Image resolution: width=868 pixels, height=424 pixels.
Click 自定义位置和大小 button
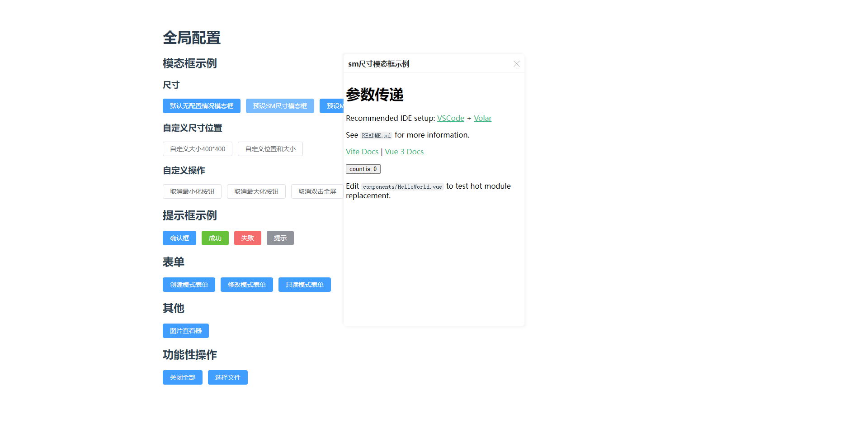[270, 149]
